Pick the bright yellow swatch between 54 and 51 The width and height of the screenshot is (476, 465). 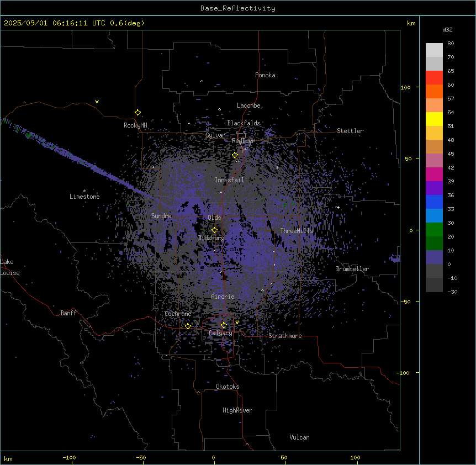click(x=434, y=119)
